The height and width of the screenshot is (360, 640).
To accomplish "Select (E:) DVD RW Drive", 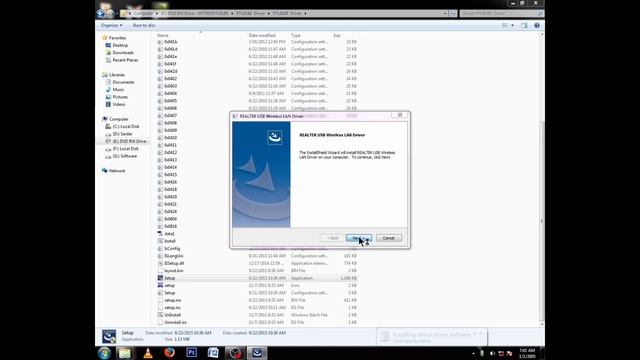I will coord(129,141).
